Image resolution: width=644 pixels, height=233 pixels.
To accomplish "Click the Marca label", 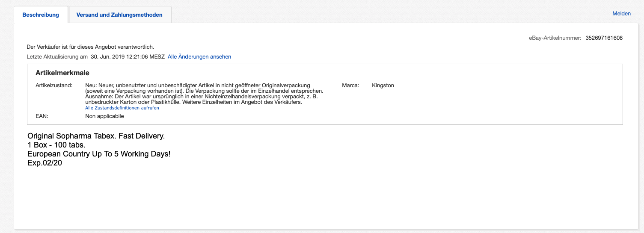I will 350,86.
